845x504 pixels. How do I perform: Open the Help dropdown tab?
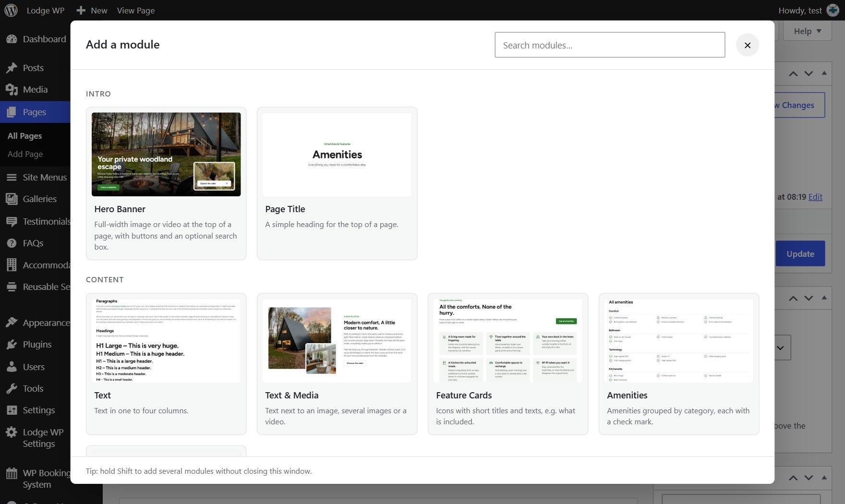tap(808, 31)
